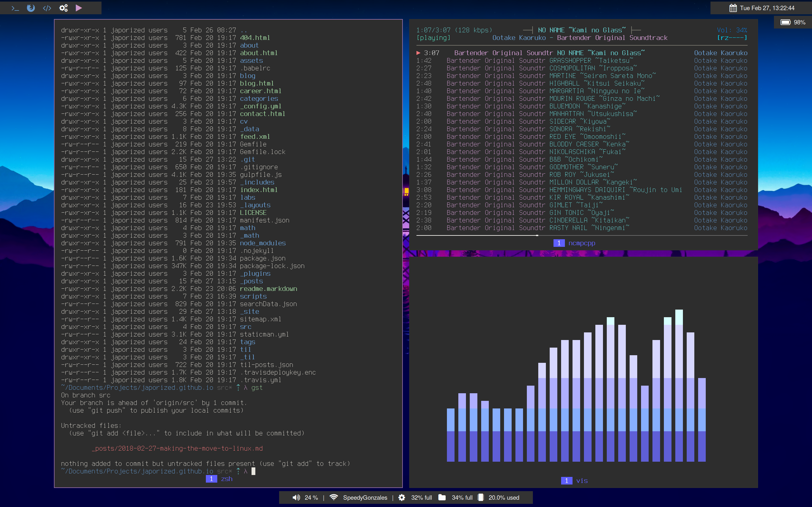Click the ncmpcpp song progress bar
Image resolution: width=812 pixels, height=507 pixels.
pos(581,235)
